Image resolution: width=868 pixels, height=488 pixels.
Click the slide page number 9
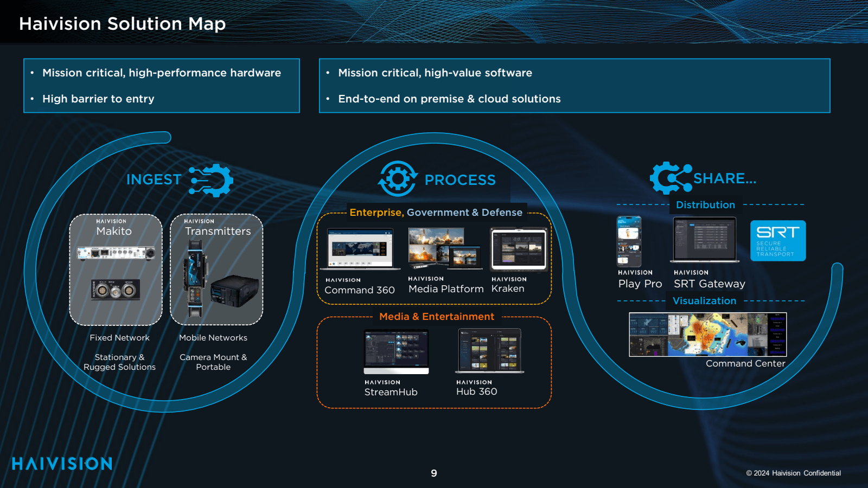point(434,473)
